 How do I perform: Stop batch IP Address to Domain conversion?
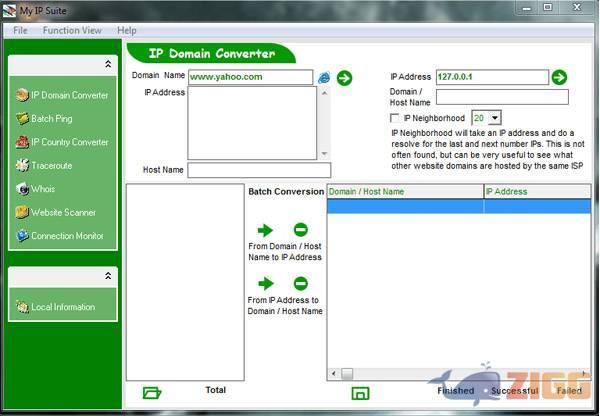click(x=301, y=284)
